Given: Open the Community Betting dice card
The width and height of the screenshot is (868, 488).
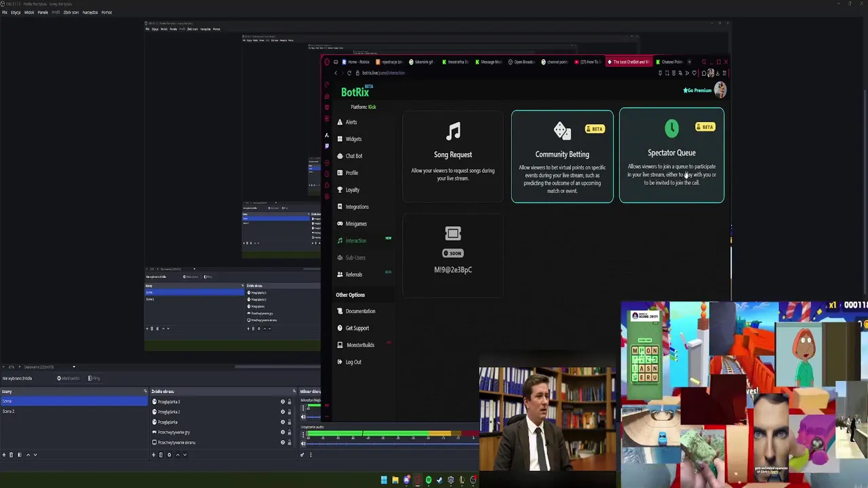Looking at the screenshot, I should tap(562, 157).
